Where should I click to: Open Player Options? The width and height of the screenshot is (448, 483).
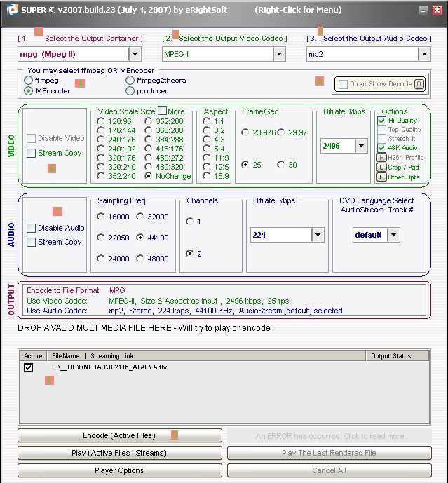[x=119, y=470]
